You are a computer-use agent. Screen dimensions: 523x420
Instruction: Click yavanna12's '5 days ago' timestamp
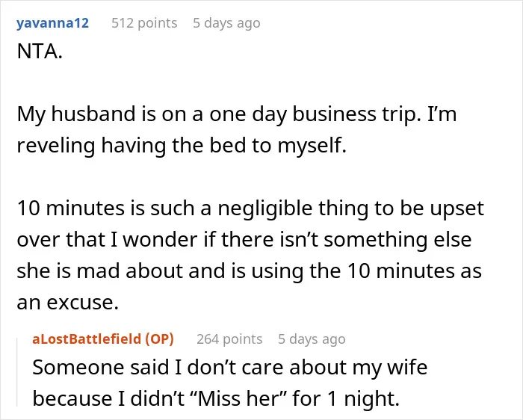[x=226, y=23]
